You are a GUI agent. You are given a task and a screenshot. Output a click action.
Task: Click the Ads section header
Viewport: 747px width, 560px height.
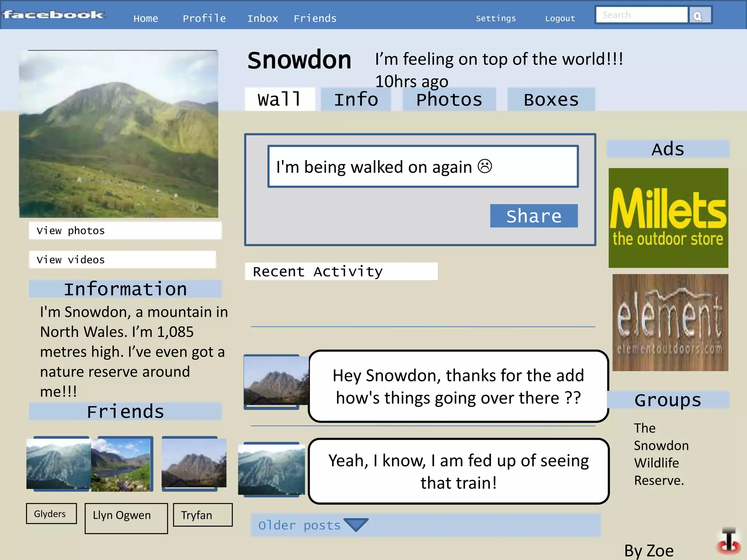coord(668,149)
